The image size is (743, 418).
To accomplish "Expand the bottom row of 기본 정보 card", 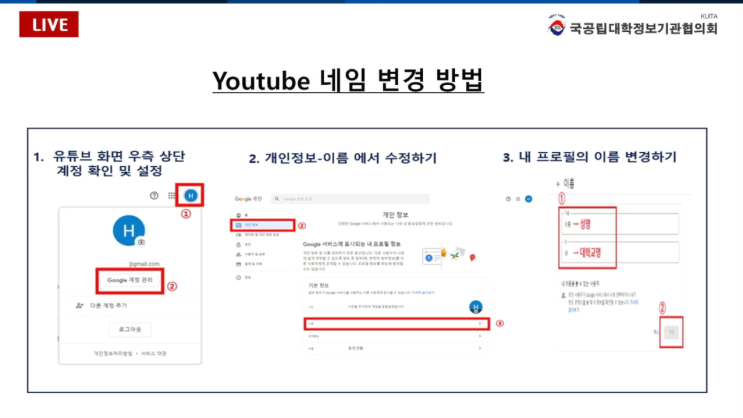I will tap(396, 348).
